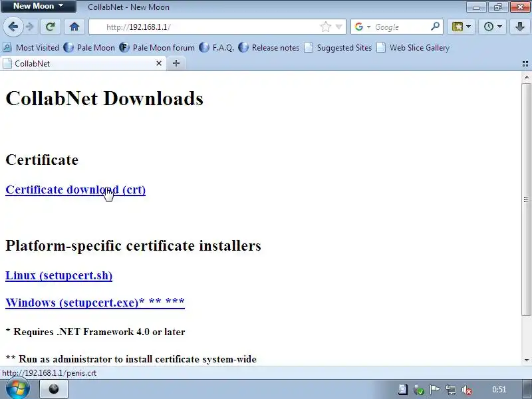Reload the current page

[x=51, y=27]
